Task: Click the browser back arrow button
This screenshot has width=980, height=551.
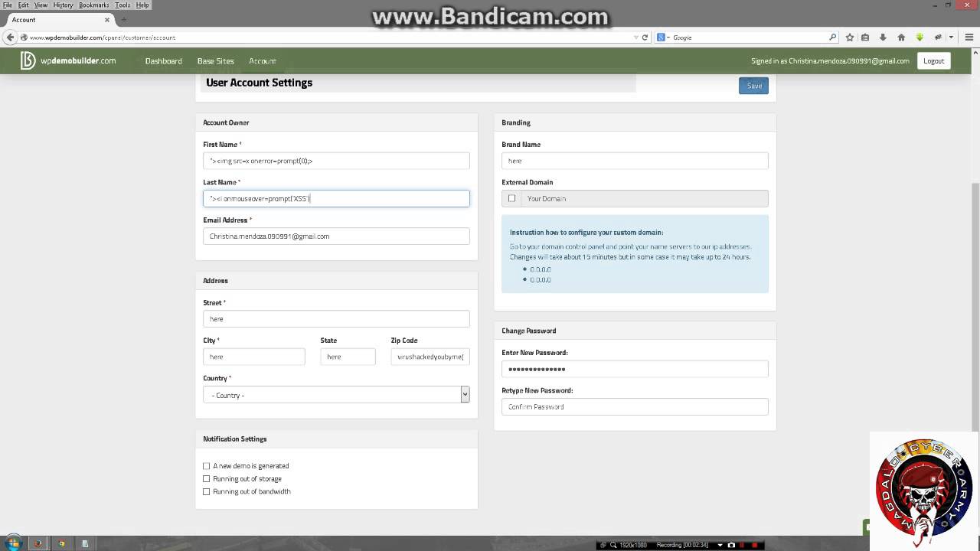Action: click(x=10, y=37)
